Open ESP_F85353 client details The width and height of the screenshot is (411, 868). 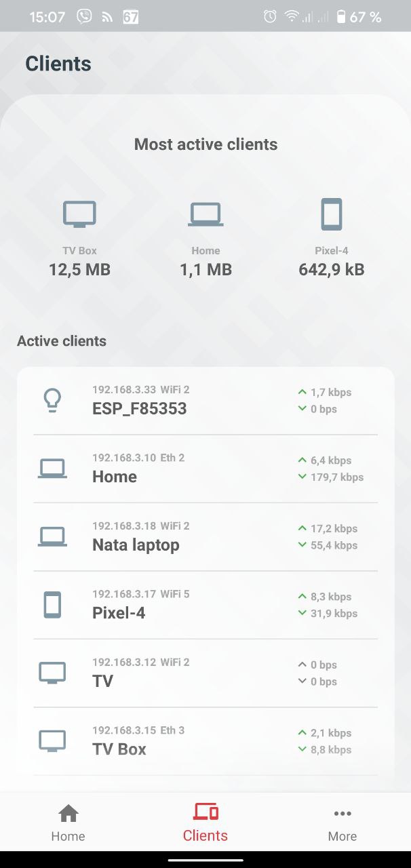206,401
